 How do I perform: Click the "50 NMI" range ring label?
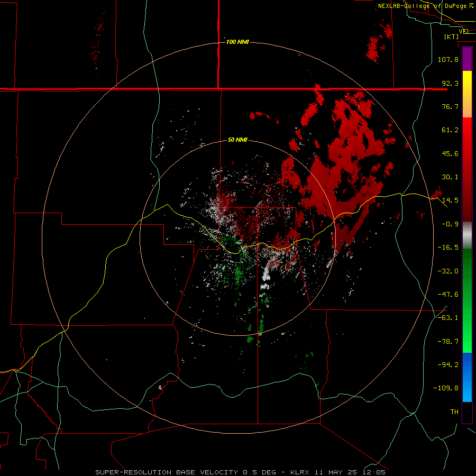pos(237,140)
